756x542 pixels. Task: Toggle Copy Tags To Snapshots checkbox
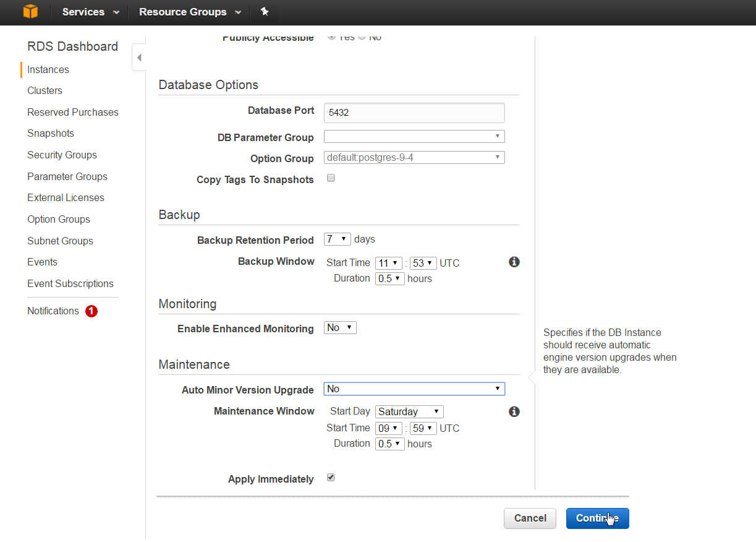point(331,178)
